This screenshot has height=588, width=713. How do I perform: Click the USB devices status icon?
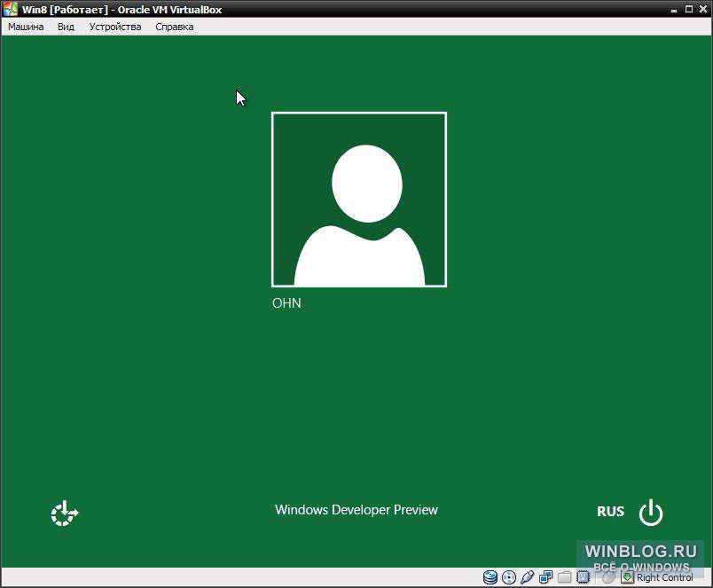pos(527,577)
